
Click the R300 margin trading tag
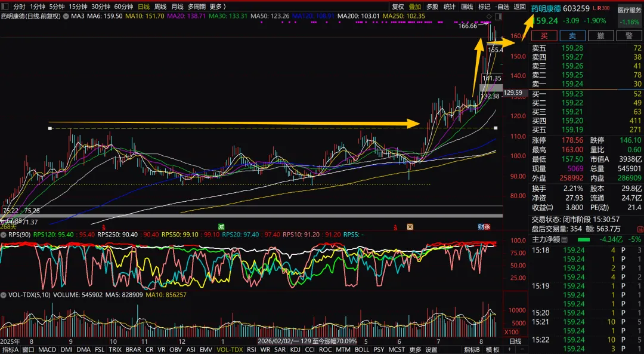pos(603,8)
